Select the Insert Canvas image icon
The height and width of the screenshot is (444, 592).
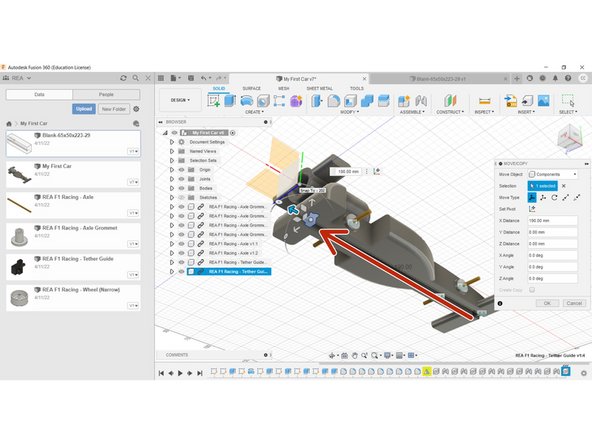coord(544,101)
